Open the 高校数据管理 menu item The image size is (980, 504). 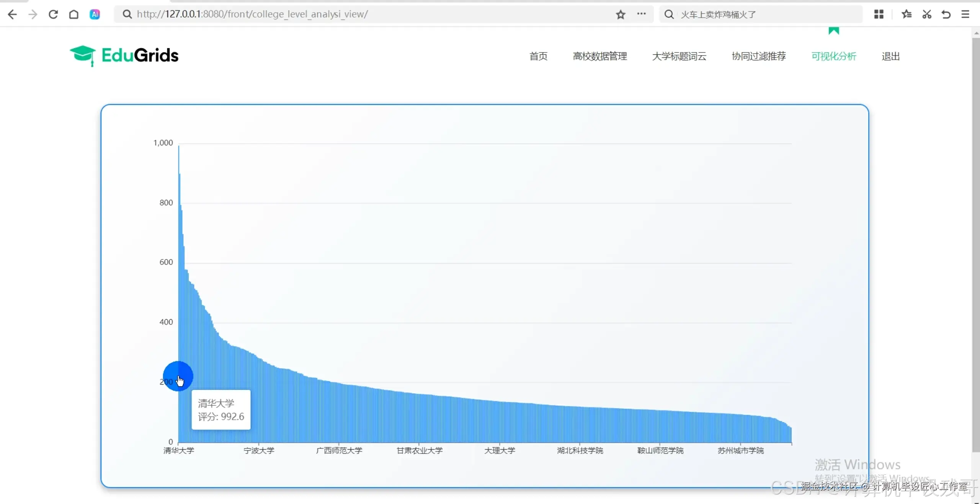(x=600, y=56)
